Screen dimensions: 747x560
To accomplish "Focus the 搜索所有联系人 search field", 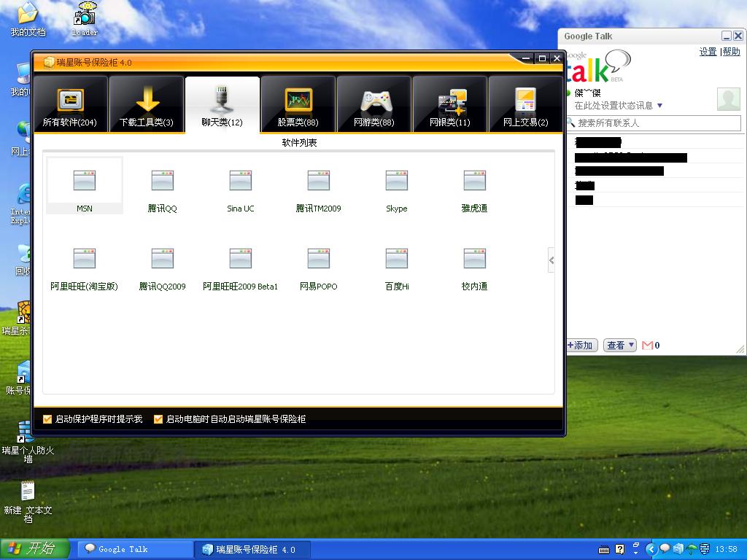I will pos(654,122).
